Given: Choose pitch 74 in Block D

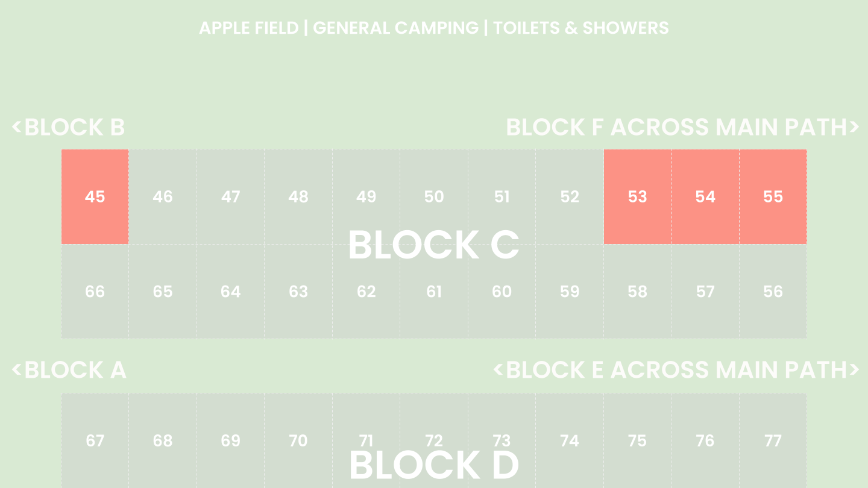Looking at the screenshot, I should [570, 440].
